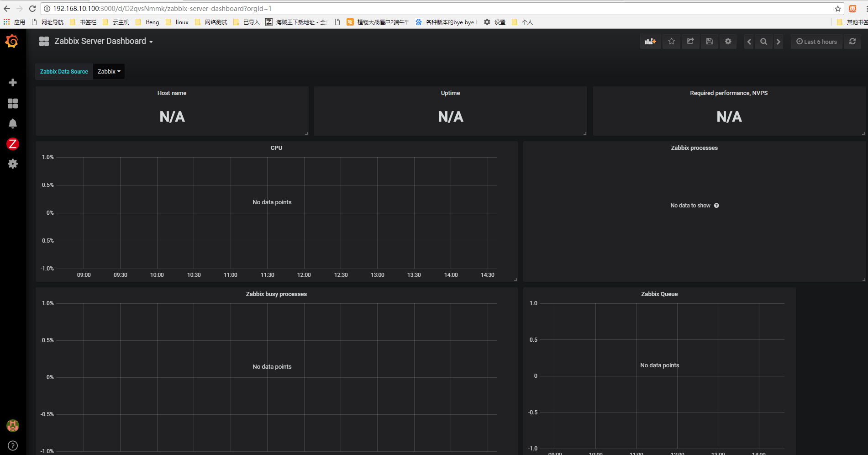The width and height of the screenshot is (868, 455).
Task: Refresh the dashboard
Action: point(852,42)
